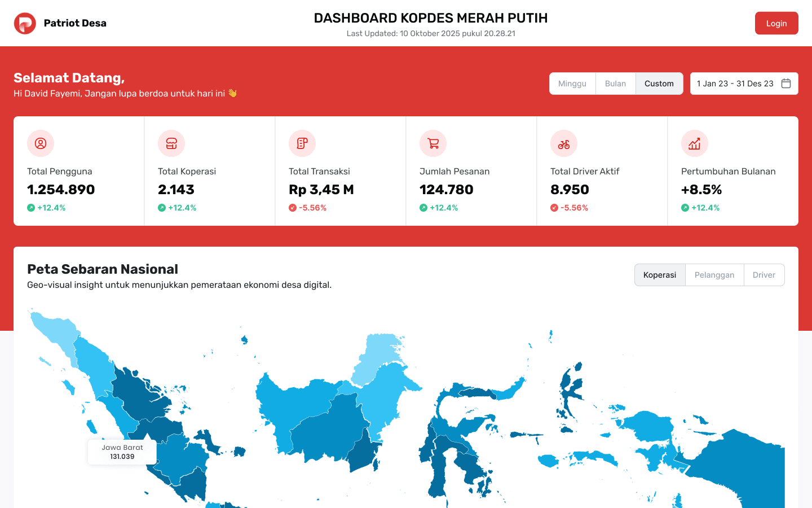
Task: Click green up arrow under Jumlah Pesanan
Action: point(423,208)
